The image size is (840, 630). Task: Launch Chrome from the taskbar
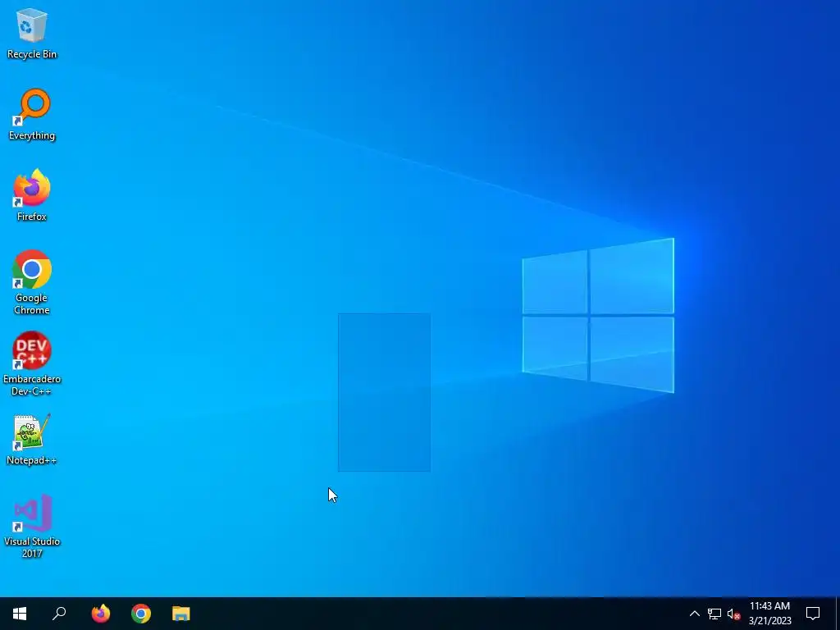pos(141,614)
